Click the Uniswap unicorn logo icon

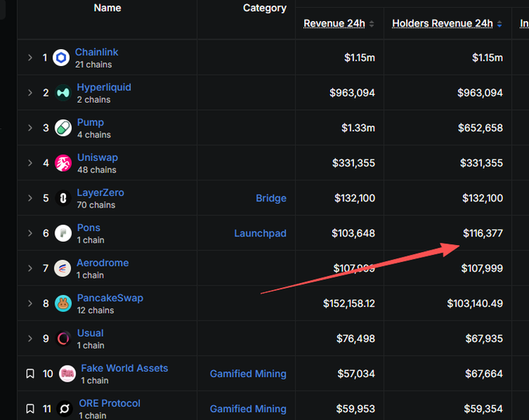pos(63,163)
